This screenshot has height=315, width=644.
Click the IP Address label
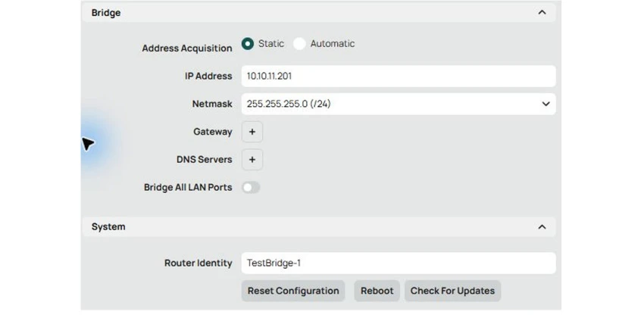(x=208, y=76)
